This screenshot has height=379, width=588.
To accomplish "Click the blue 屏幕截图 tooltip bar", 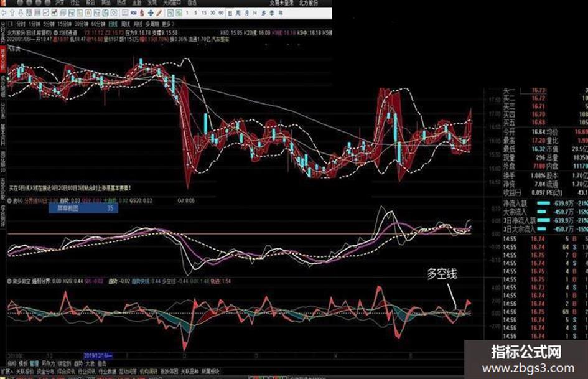I will [83, 208].
